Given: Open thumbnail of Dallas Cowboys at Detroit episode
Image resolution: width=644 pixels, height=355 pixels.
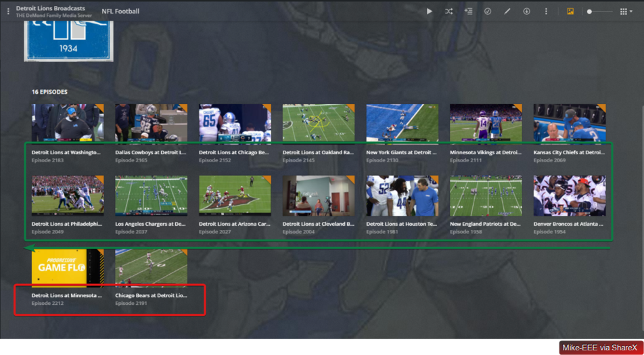Looking at the screenshot, I should pos(151,122).
